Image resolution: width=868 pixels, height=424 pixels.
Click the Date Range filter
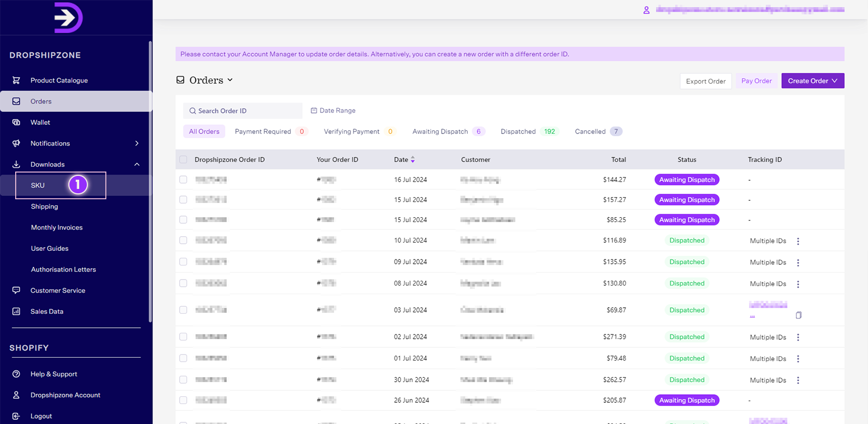click(333, 110)
